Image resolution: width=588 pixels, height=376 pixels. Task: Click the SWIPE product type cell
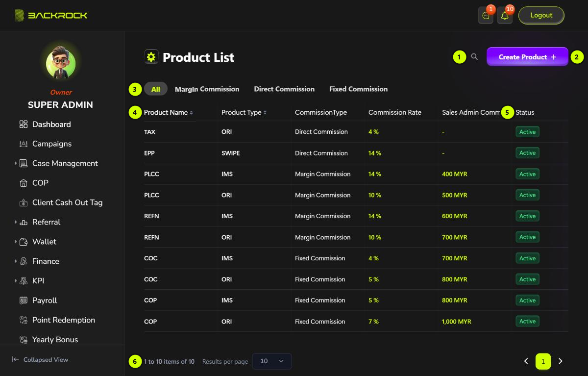(x=231, y=153)
